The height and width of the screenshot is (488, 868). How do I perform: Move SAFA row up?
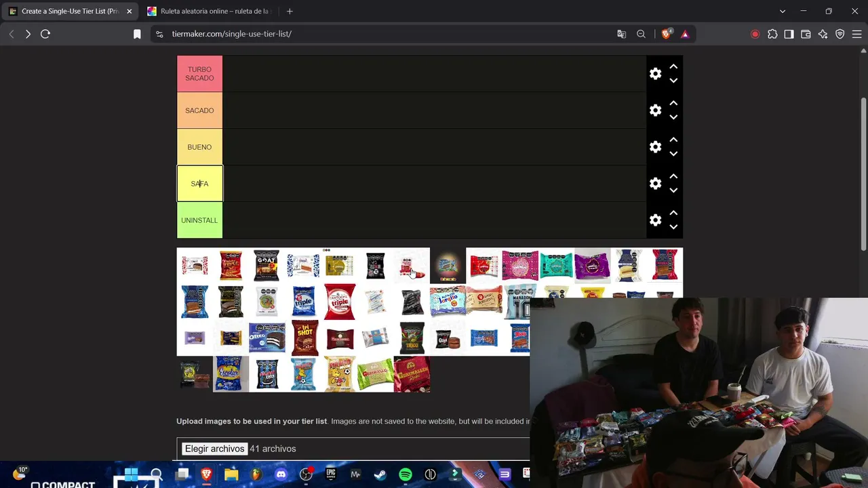[x=673, y=176]
